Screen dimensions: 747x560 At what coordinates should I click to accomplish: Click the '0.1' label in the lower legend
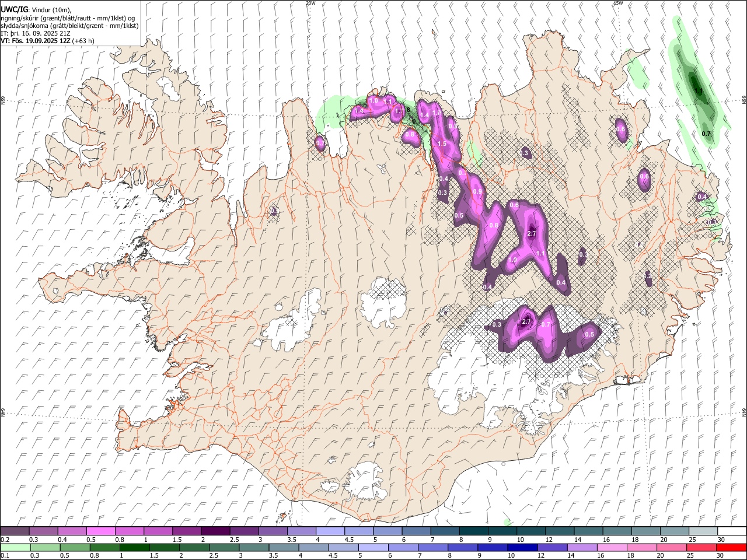tap(5, 556)
